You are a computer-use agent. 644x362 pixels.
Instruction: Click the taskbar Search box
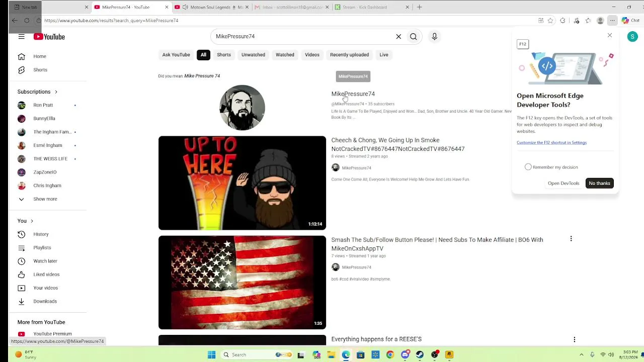[258, 355]
